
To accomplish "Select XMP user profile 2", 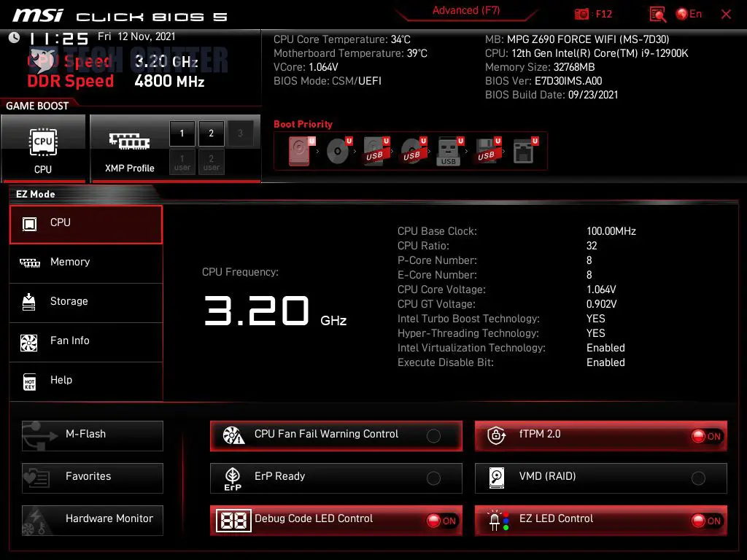I will pos(211,162).
